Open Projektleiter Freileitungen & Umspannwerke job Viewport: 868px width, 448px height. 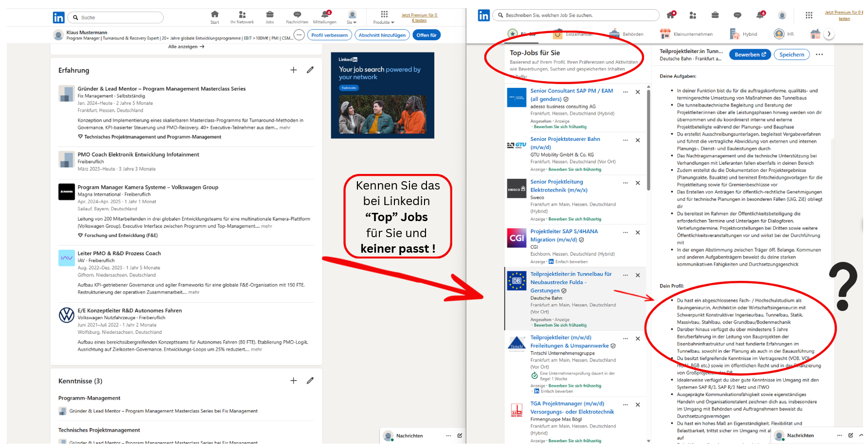[x=570, y=342]
